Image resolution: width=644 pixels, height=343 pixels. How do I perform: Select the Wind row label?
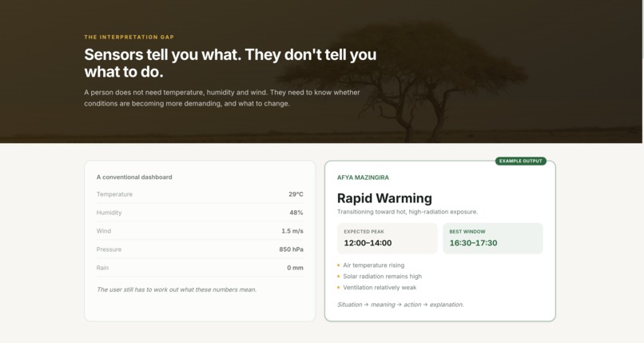[104, 231]
